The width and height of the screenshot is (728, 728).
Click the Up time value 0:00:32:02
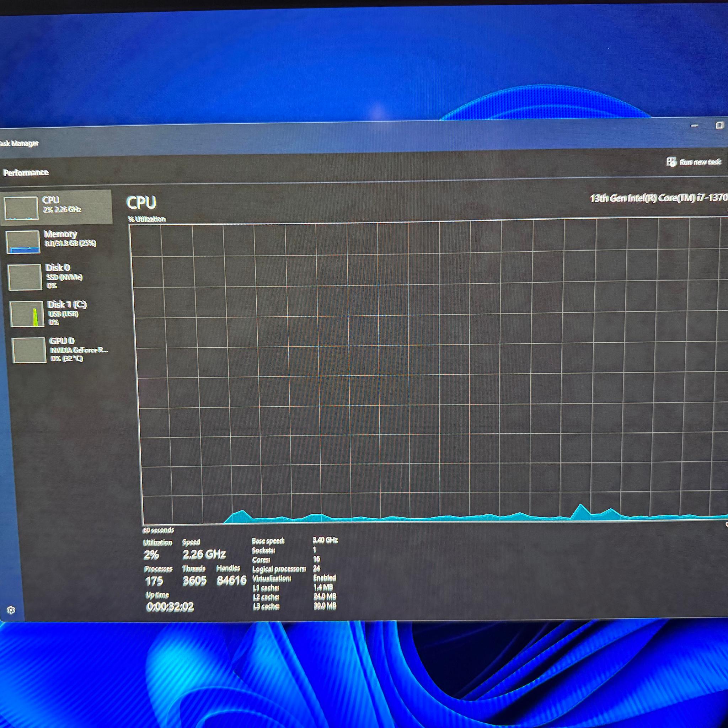170,607
